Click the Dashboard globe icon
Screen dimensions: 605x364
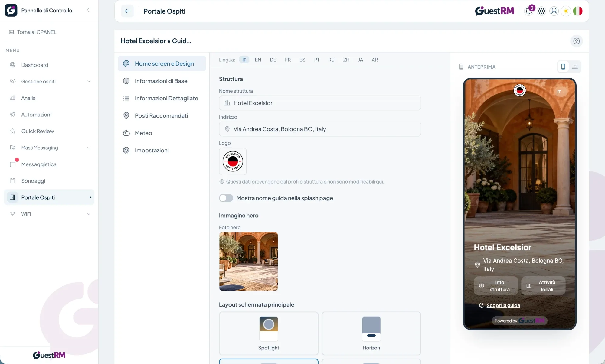click(x=13, y=65)
